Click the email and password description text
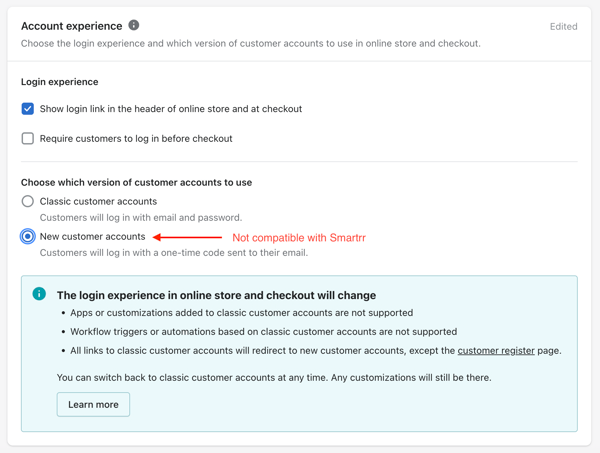The width and height of the screenshot is (600, 453). (141, 218)
